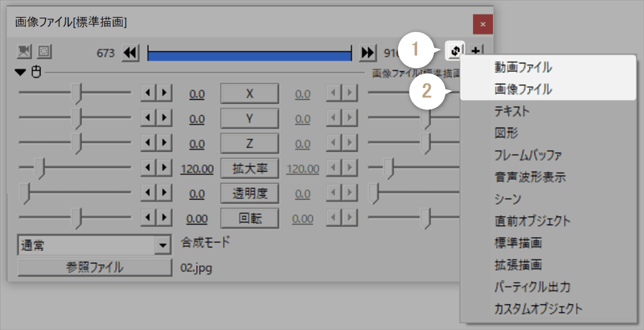
Task: Increase left 拡大率 value with right arrow
Action: point(164,168)
